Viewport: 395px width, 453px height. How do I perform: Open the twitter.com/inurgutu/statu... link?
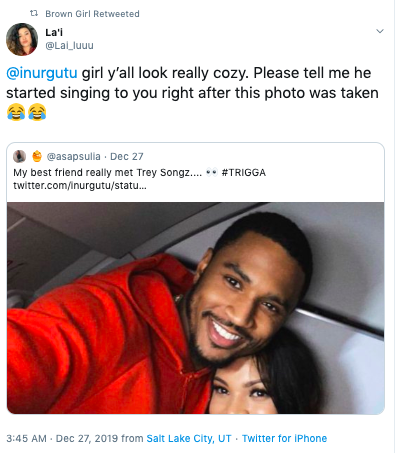[x=80, y=185]
